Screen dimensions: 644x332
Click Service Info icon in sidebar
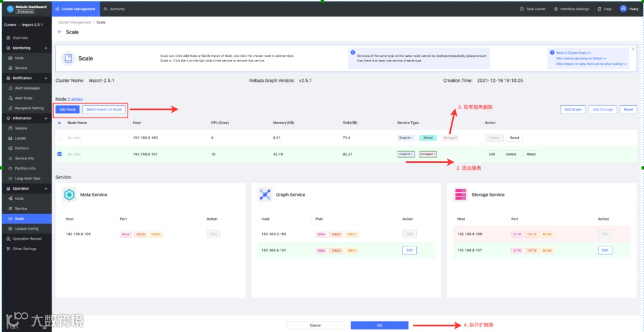[11, 158]
